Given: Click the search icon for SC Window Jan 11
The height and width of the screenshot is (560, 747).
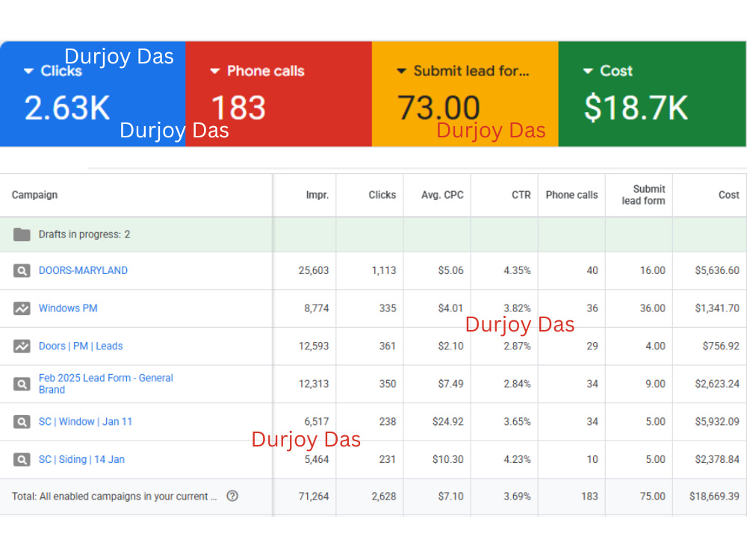Looking at the screenshot, I should click(x=22, y=421).
